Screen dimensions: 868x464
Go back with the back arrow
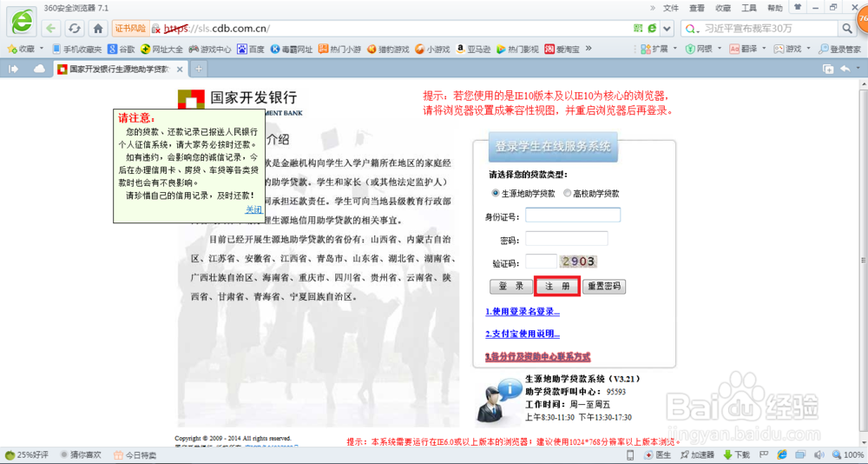point(51,29)
